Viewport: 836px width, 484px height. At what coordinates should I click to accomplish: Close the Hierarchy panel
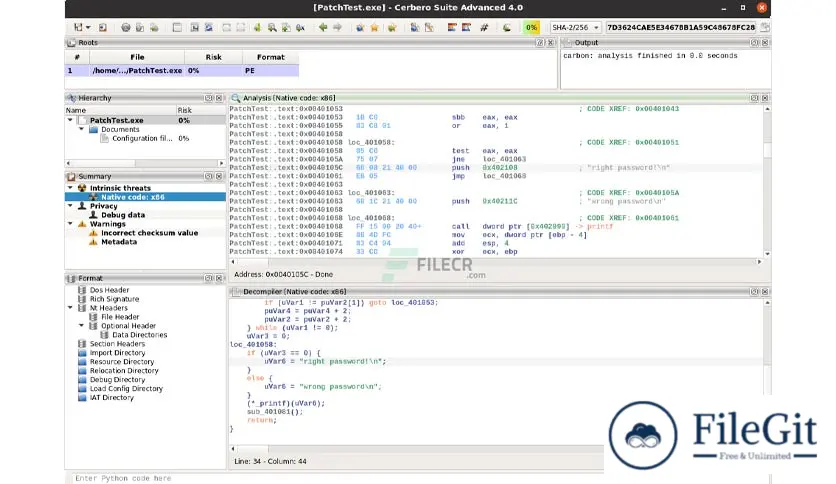(219, 98)
